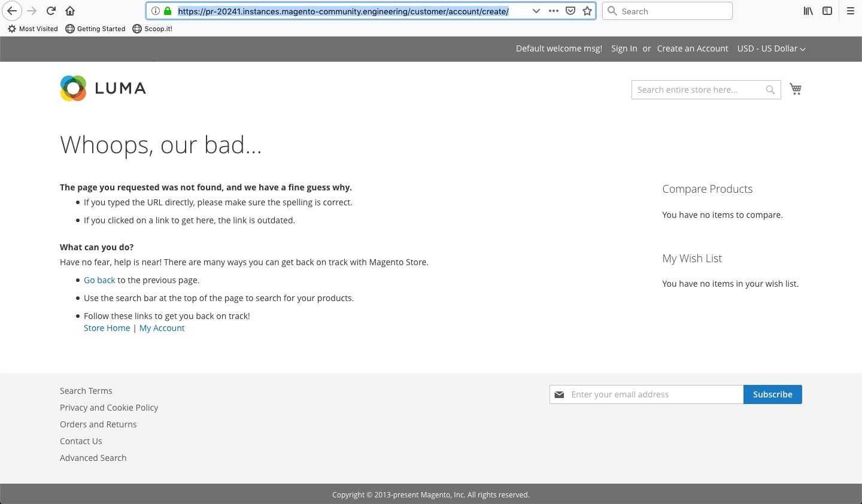
Task: Expand the USD - US Dollar currency switcher
Action: click(x=771, y=48)
